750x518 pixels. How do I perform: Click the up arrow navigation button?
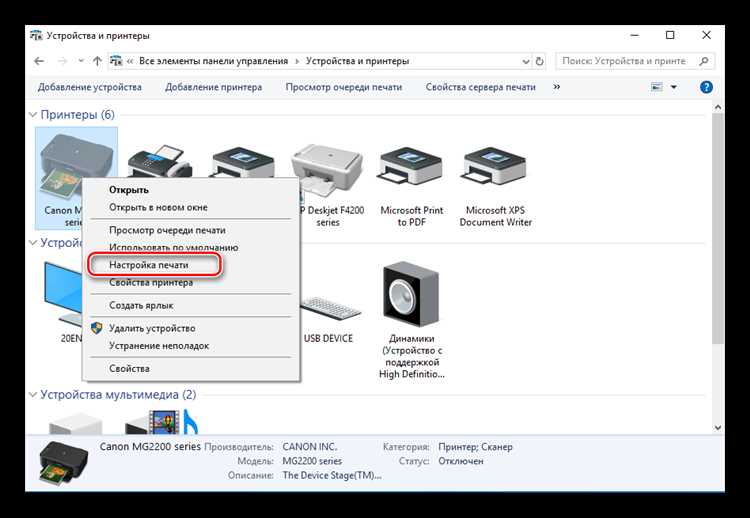[96, 61]
